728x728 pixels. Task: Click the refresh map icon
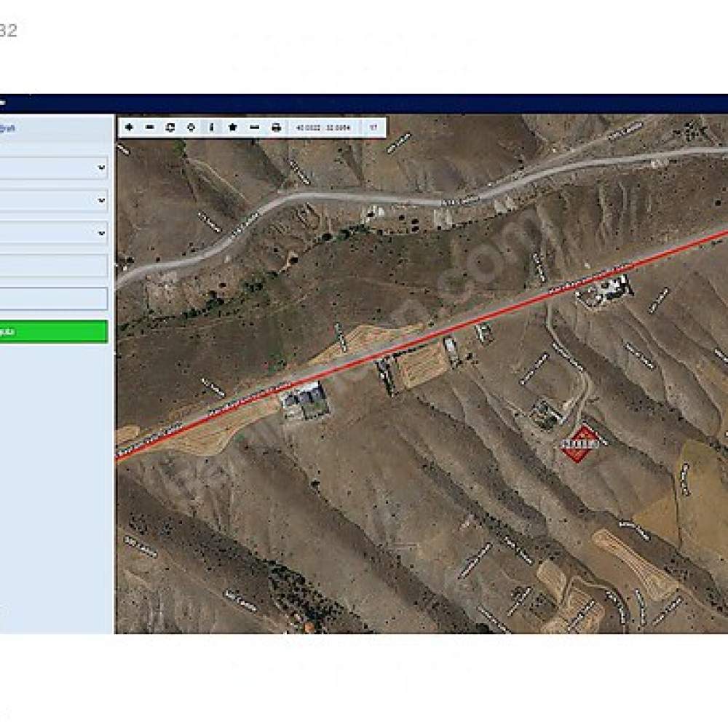pyautogui.click(x=170, y=127)
